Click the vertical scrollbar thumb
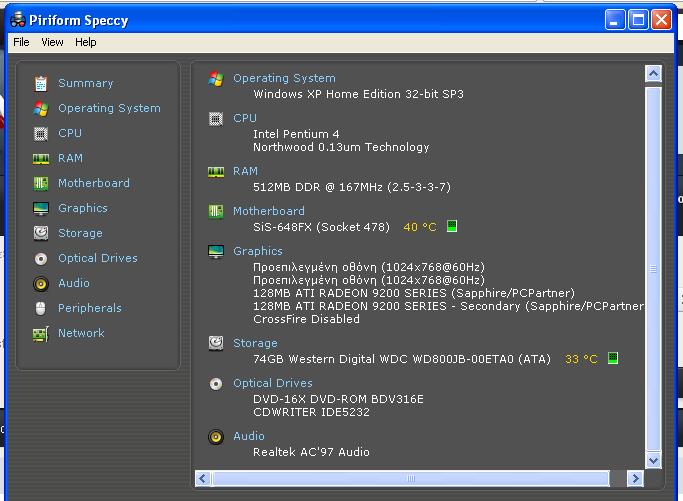683x501 pixels. 653,268
